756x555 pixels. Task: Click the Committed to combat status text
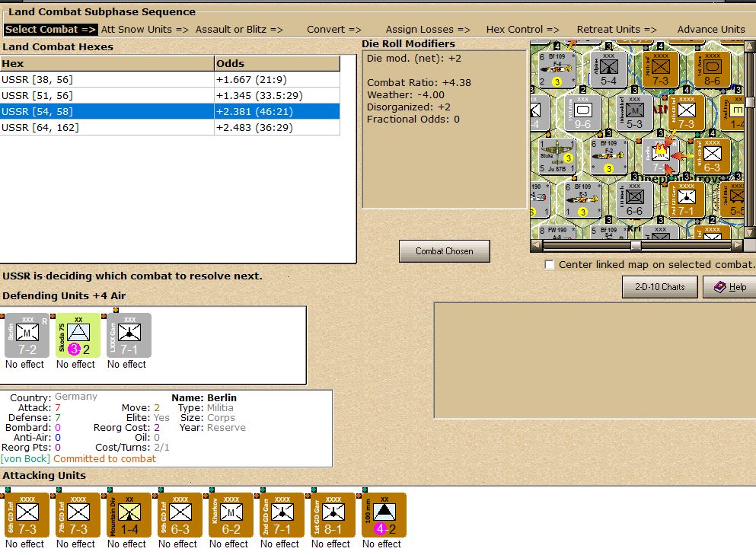coord(104,459)
